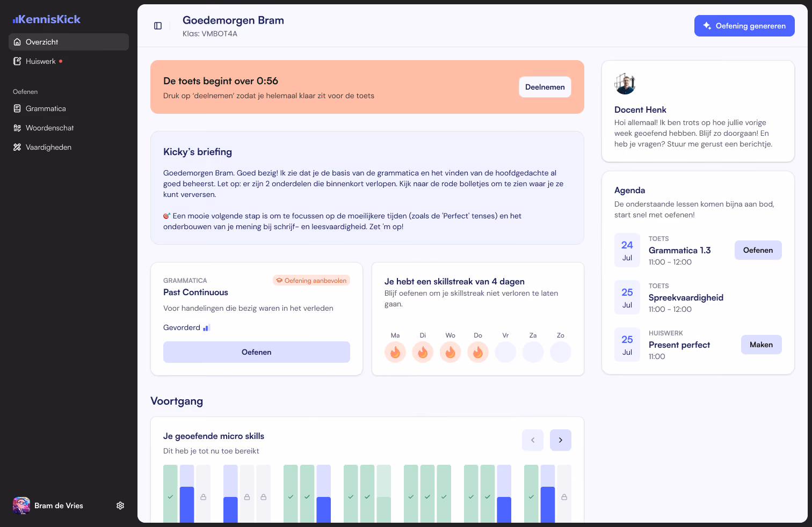Click the Voortgang heading
812x527 pixels.
click(x=177, y=401)
